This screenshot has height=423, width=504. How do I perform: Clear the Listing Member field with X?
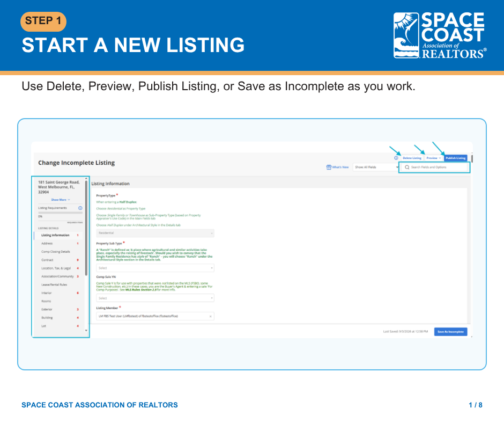tap(211, 317)
